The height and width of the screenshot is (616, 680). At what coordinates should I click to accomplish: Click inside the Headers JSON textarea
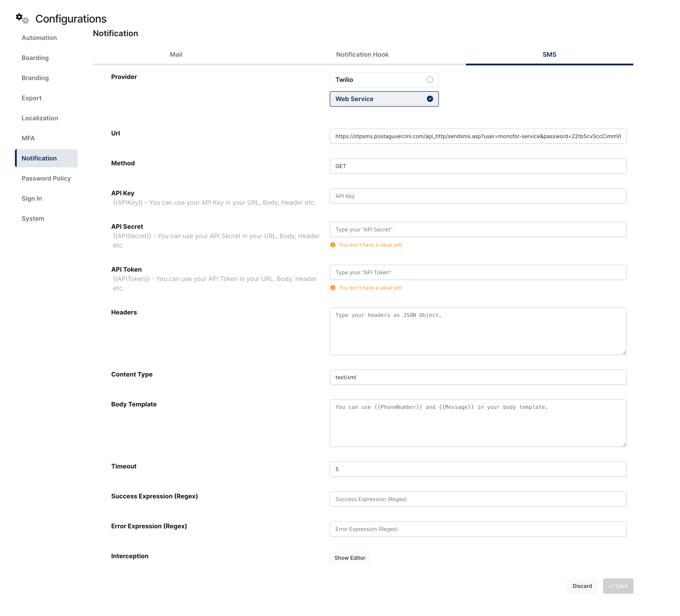(478, 331)
